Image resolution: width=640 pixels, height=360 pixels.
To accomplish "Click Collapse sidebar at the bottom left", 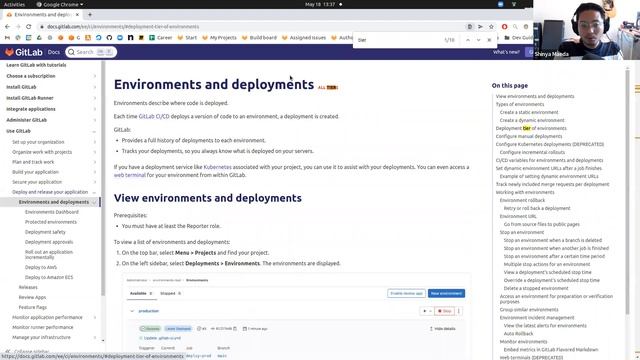I will click(27, 351).
